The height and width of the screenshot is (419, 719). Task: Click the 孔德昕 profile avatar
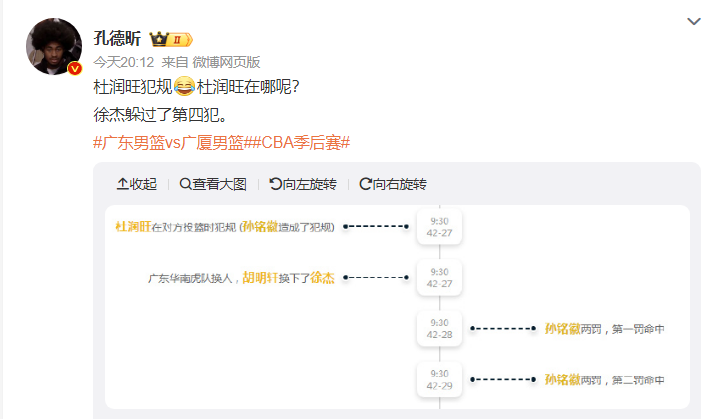[54, 46]
